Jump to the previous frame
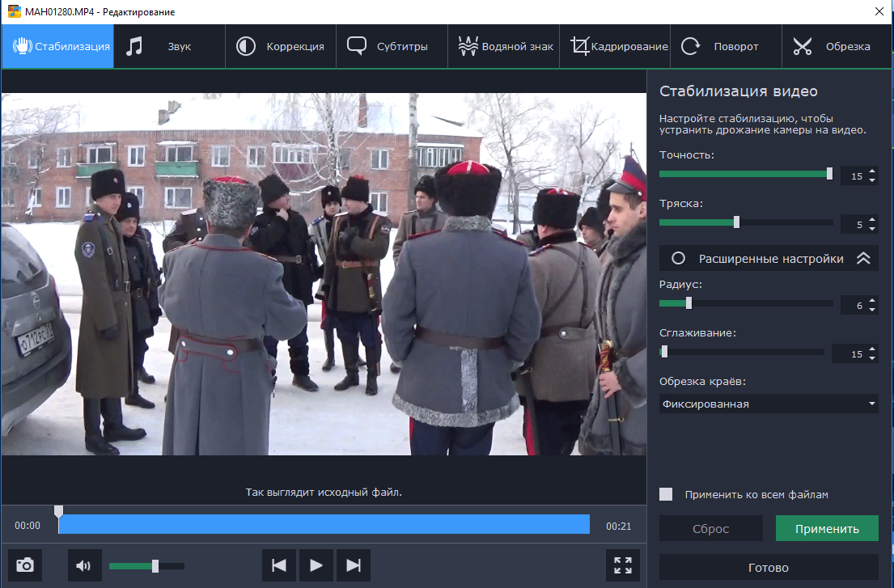Image resolution: width=894 pixels, height=588 pixels. (279, 565)
